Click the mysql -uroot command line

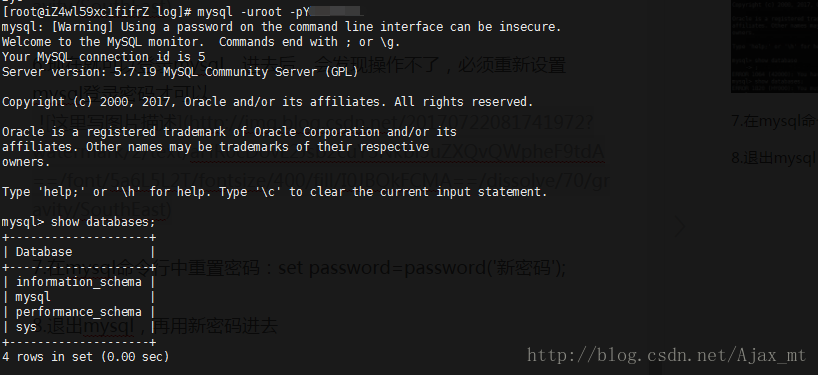pos(183,11)
